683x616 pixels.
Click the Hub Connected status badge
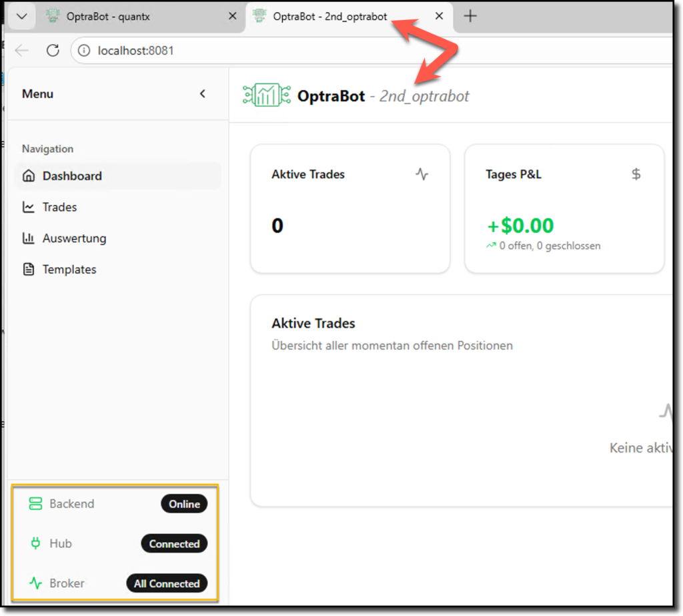174,544
